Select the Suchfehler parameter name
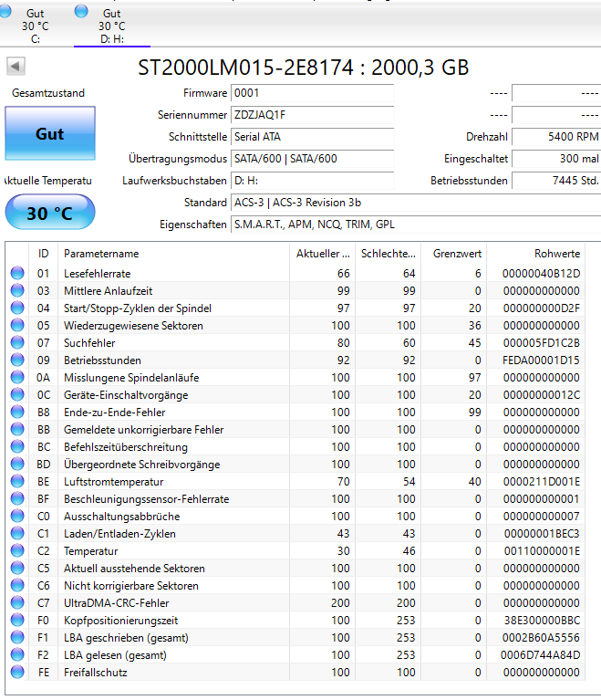This screenshot has height=700, width=601. click(89, 343)
